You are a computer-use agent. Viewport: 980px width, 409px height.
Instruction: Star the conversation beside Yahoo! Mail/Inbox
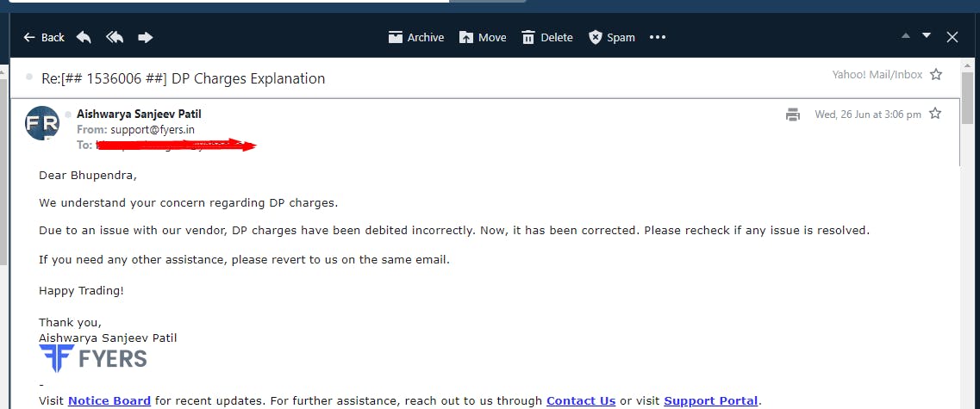tap(936, 75)
